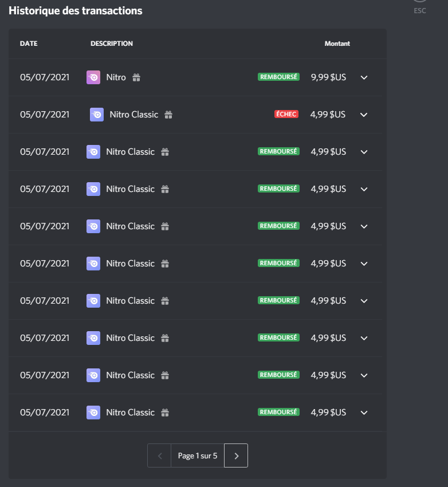Click the Montant column header
Viewport: 448px width, 487px height.
click(x=337, y=44)
